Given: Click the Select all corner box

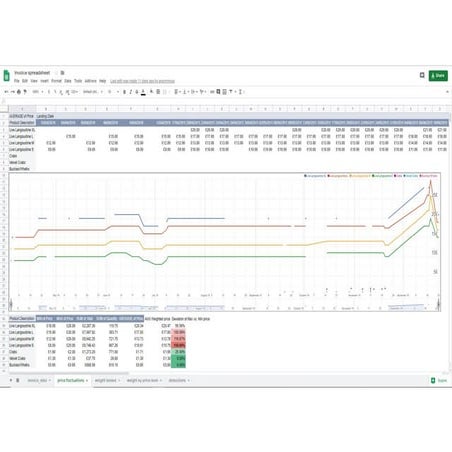Looking at the screenshot, I should coord(4,109).
